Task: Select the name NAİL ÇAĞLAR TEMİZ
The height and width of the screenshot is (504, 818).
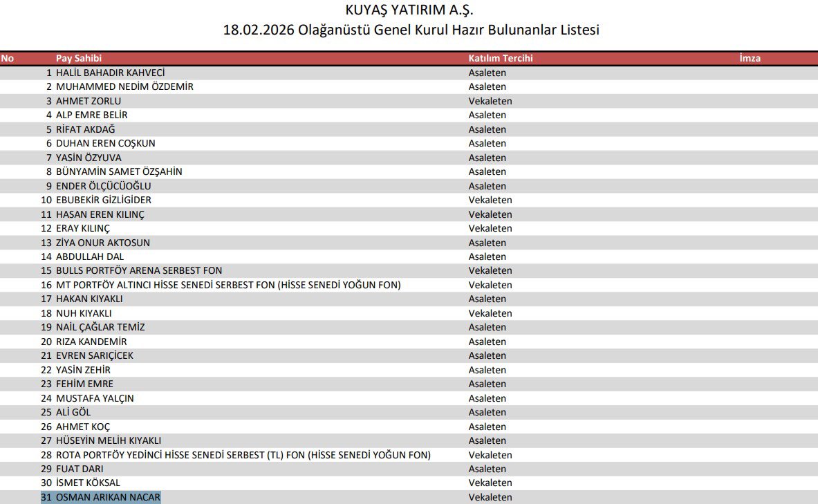Action: tap(101, 327)
